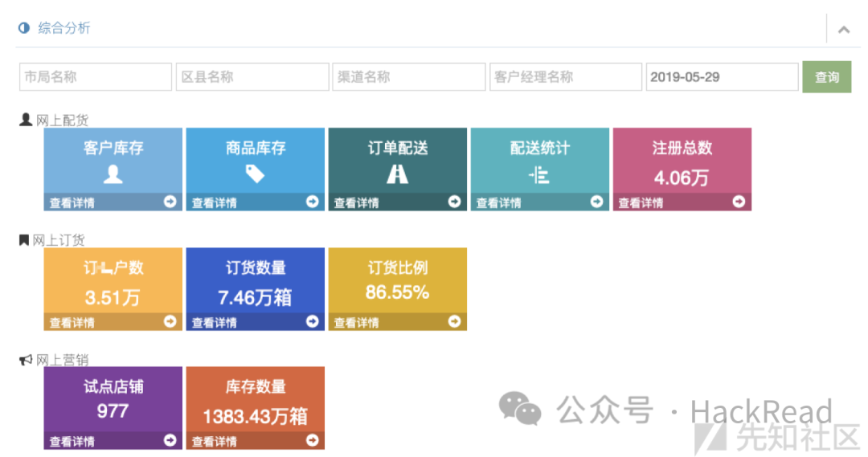Viewport: 868px width, 457px height.
Task: Open 查看详情 link under 订货数量
Action: (x=215, y=323)
